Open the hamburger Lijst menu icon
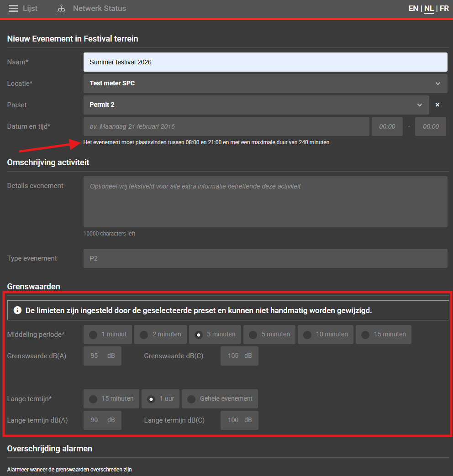This screenshot has width=453, height=476. [x=13, y=9]
